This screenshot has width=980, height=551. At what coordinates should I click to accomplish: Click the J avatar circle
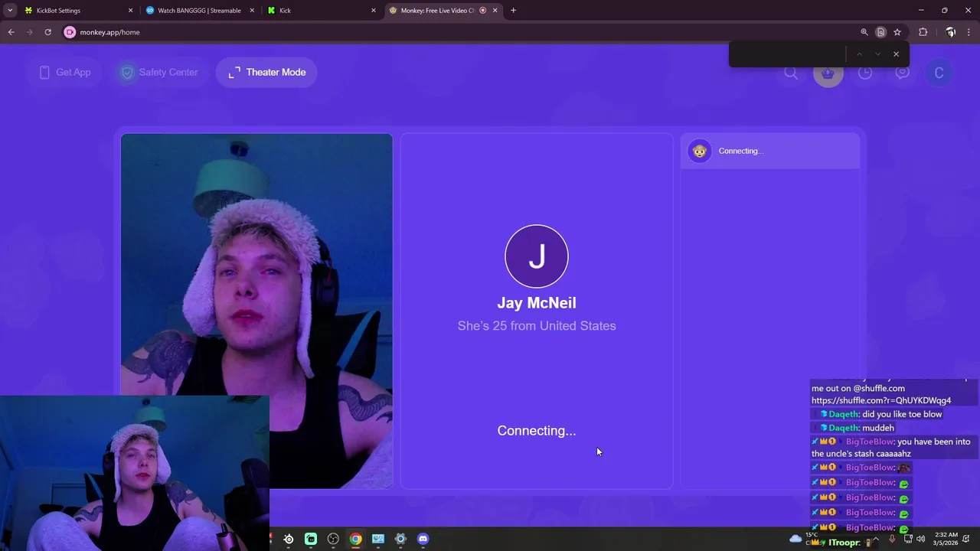(537, 256)
